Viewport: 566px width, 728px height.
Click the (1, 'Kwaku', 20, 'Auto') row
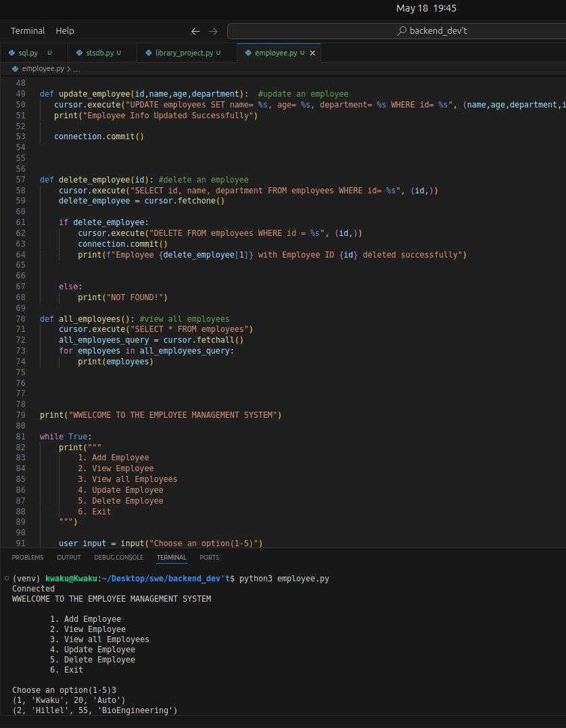click(x=69, y=700)
